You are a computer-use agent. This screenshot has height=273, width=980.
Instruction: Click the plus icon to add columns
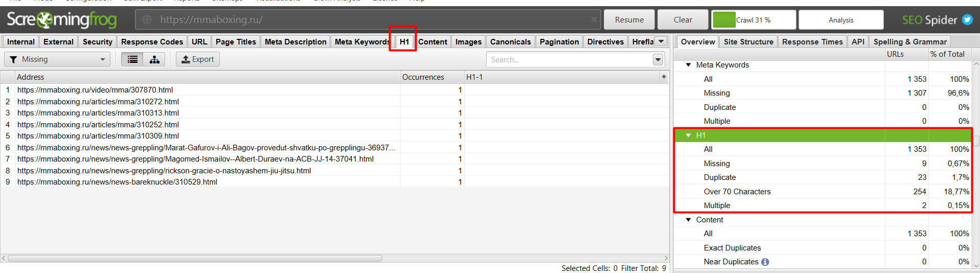coord(664,77)
